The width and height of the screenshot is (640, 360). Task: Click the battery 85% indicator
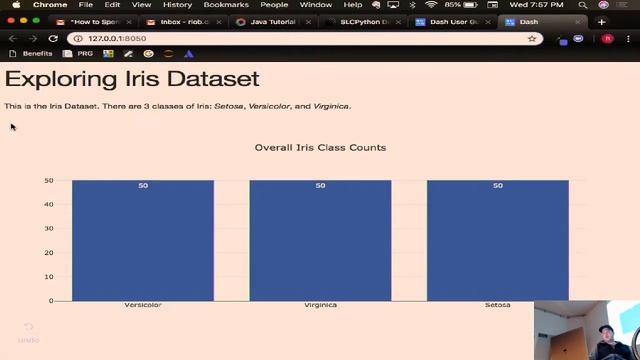tap(461, 5)
